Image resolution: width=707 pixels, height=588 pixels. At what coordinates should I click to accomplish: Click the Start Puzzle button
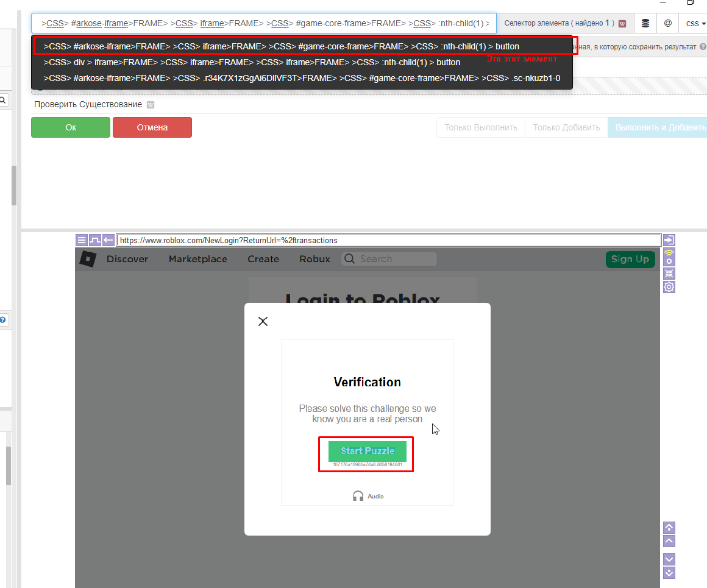(x=367, y=451)
